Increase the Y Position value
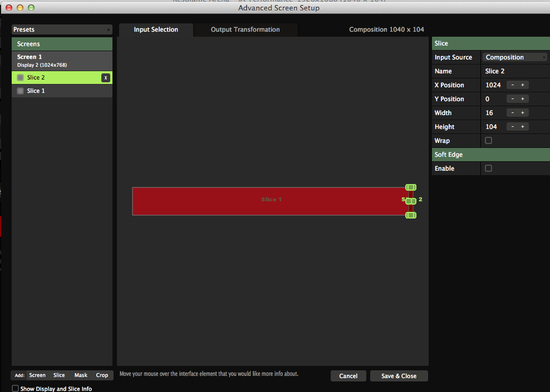Screen dimensions: 550x392 pos(523,99)
